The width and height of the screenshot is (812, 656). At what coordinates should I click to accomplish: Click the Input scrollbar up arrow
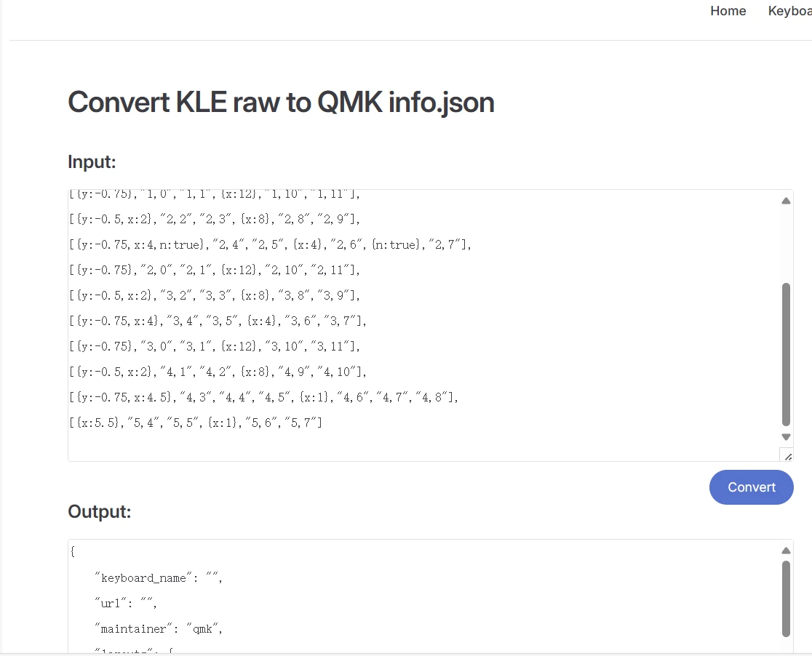click(786, 201)
